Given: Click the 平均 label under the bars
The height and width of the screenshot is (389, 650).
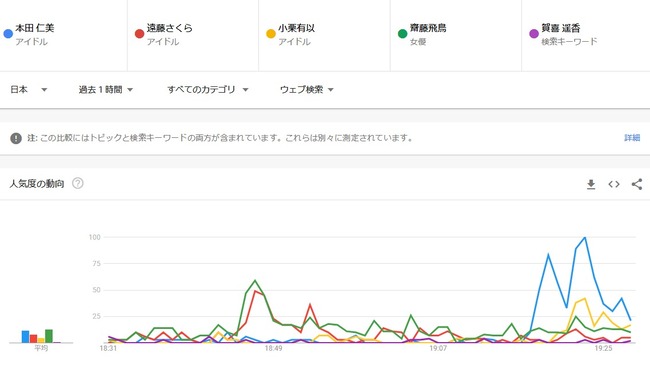Looking at the screenshot, I should point(41,348).
